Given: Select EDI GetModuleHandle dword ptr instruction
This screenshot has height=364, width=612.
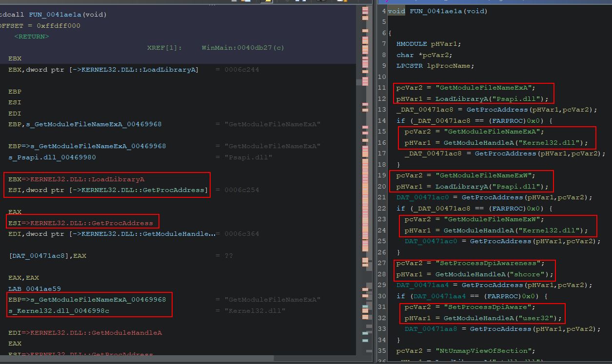Looking at the screenshot, I should pos(111,234).
